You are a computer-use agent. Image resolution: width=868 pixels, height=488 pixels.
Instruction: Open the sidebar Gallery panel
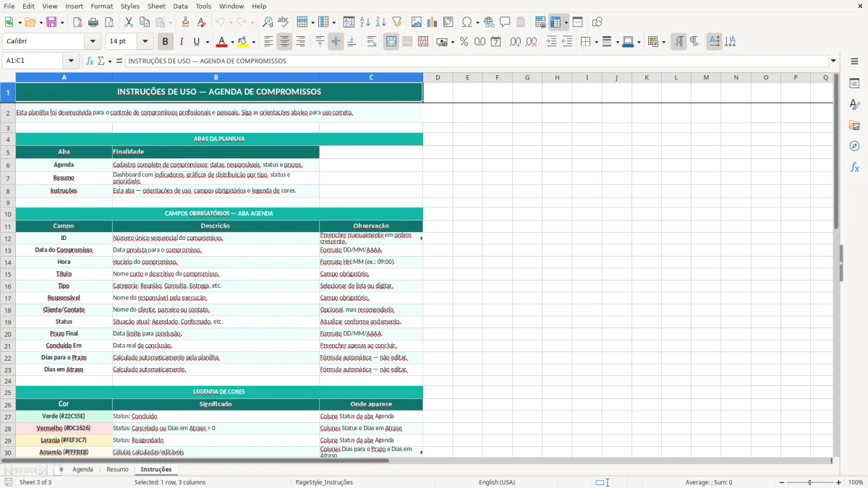tap(854, 125)
